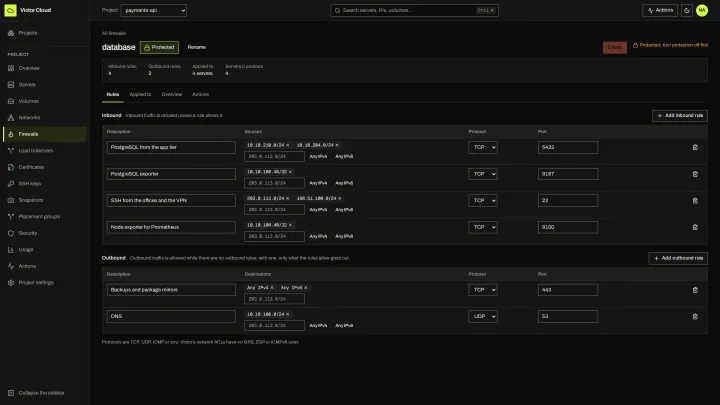Open protocol dropdown for PostgreSQL from the app tier
Screen dimensions: 720x405
483,147
